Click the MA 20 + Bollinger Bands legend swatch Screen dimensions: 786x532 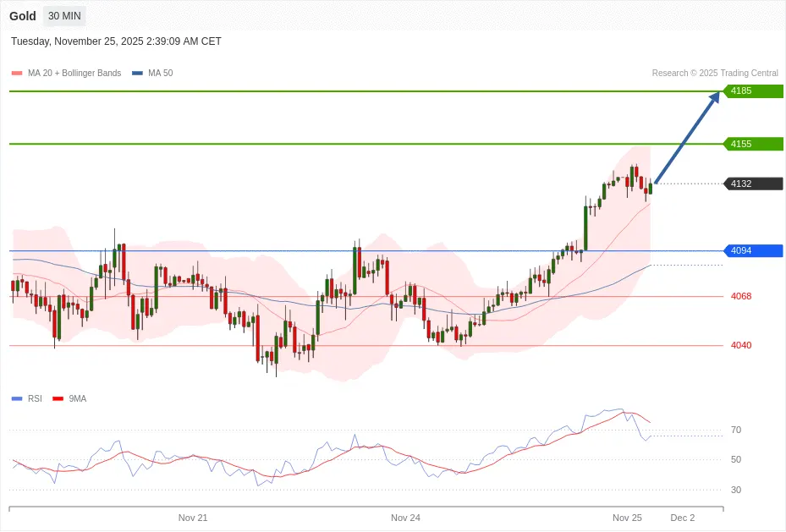[x=17, y=73]
